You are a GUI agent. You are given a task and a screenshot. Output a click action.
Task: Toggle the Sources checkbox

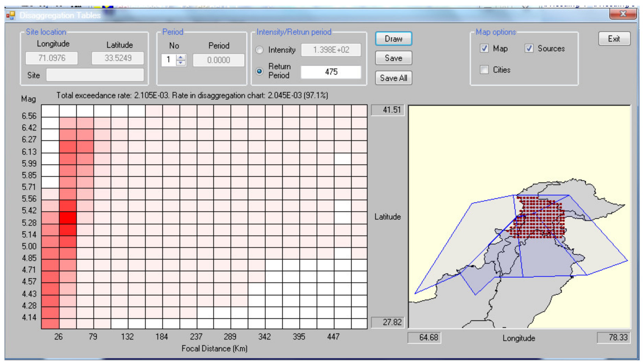[x=529, y=48]
